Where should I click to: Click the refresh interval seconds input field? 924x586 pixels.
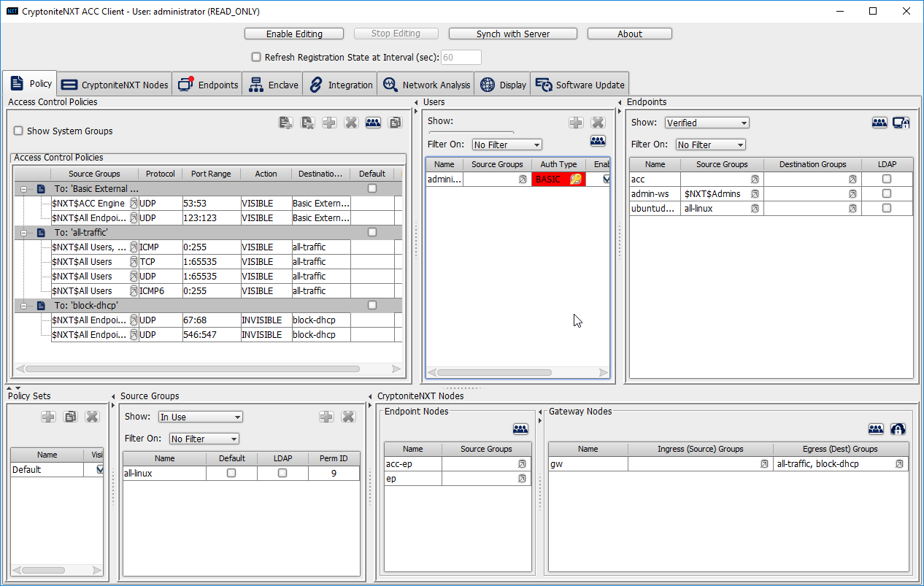coord(461,58)
